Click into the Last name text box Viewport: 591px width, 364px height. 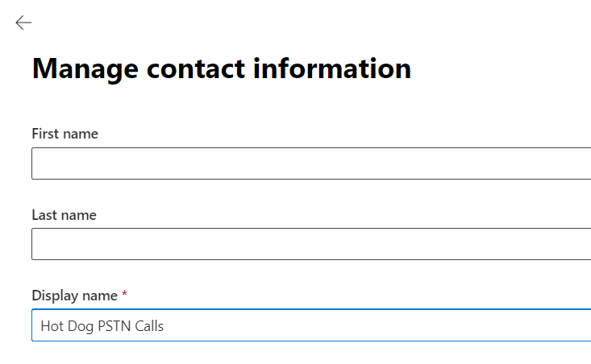310,244
